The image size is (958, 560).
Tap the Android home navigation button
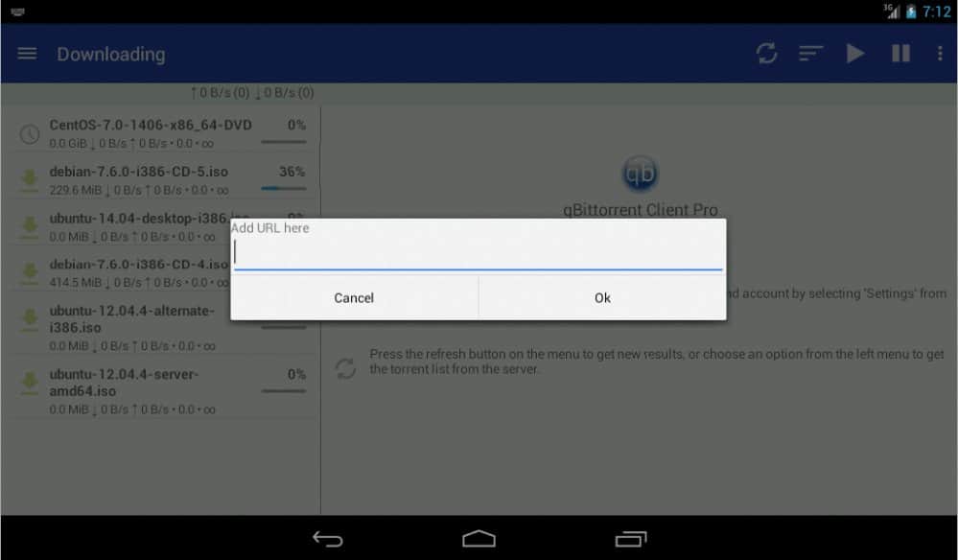pos(479,539)
